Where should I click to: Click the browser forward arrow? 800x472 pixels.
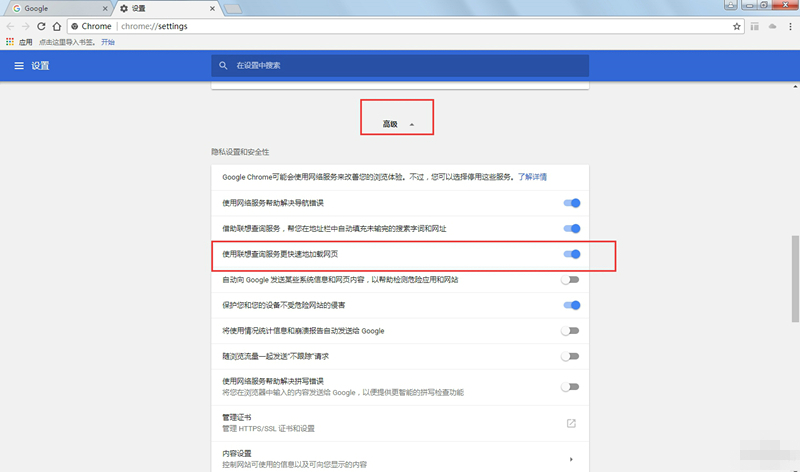point(26,26)
